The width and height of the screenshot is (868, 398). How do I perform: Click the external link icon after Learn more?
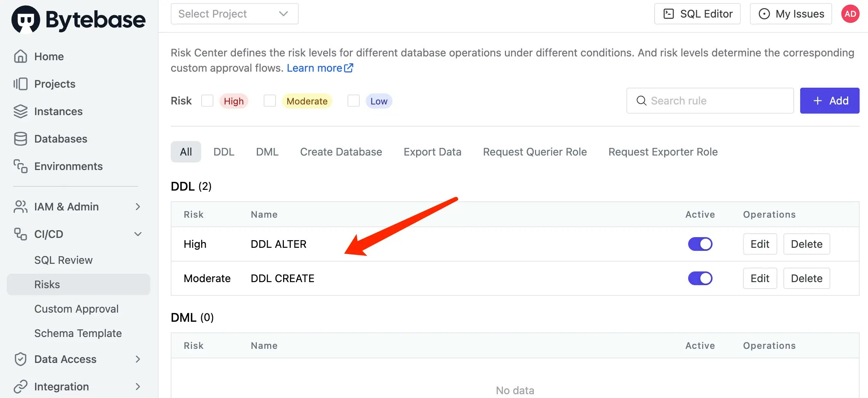click(x=349, y=68)
